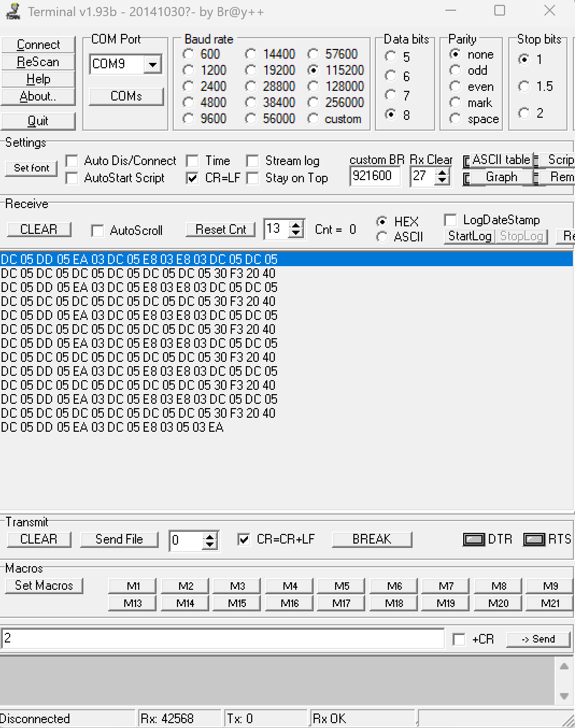575x728 pixels.
Task: Quit the terminal application
Action: pyautogui.click(x=38, y=121)
